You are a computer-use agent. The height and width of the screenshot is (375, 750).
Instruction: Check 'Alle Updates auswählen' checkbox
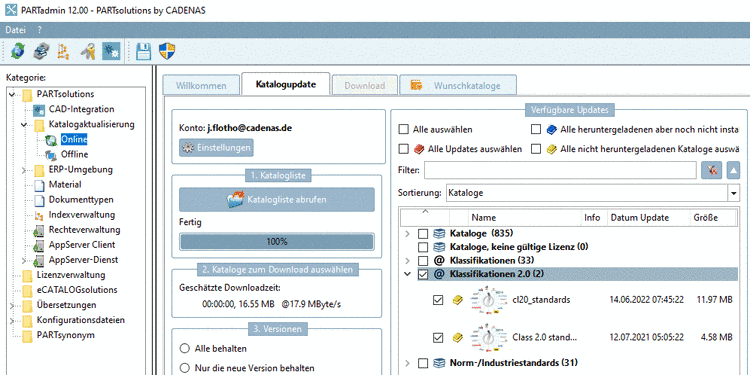coord(404,149)
